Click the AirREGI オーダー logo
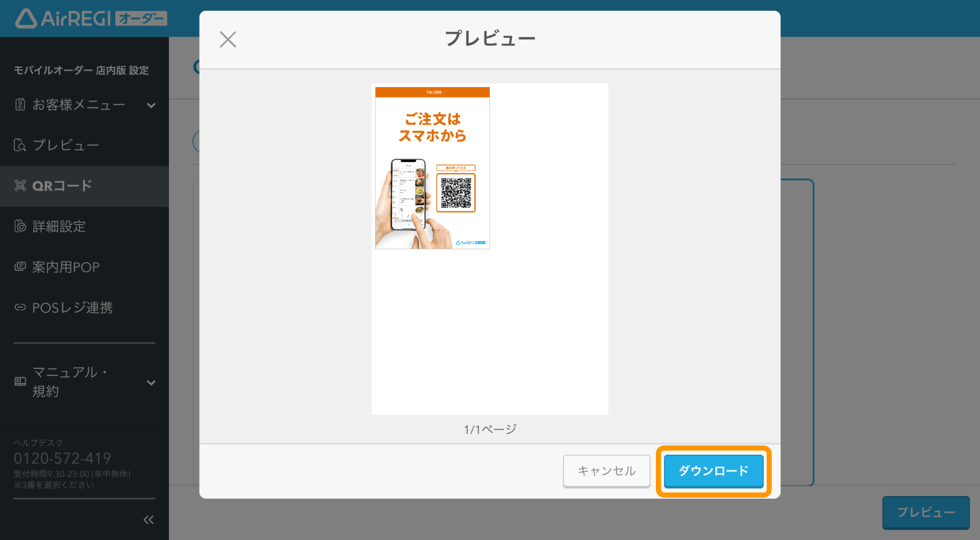Screen dimensions: 980x540 (91, 18)
